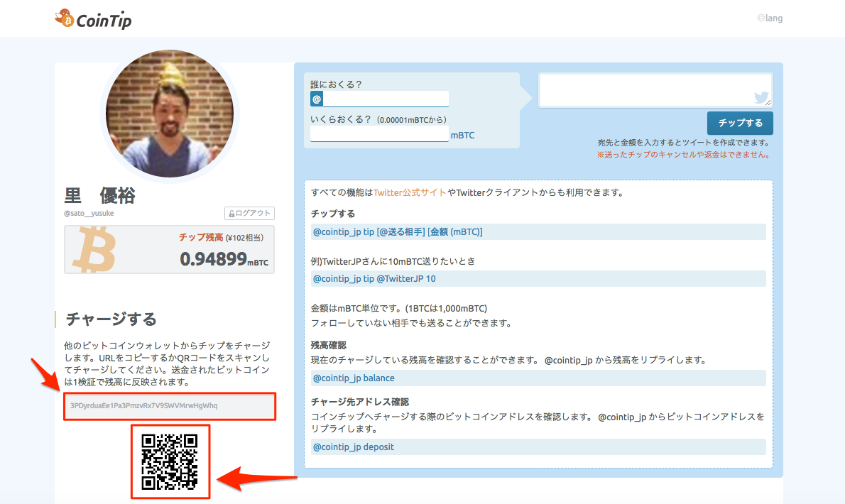Image resolution: width=845 pixels, height=504 pixels.
Task: Open the Twitter公式サイト link
Action: click(410, 192)
